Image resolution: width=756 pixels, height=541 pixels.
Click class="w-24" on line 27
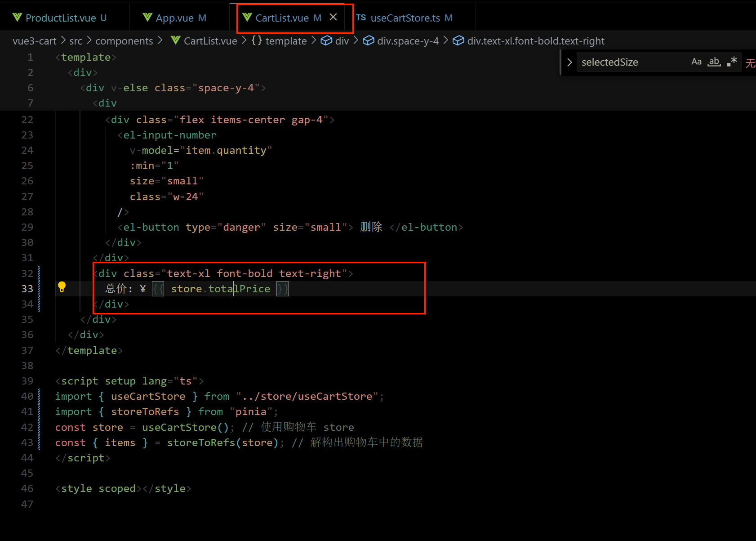pos(167,197)
